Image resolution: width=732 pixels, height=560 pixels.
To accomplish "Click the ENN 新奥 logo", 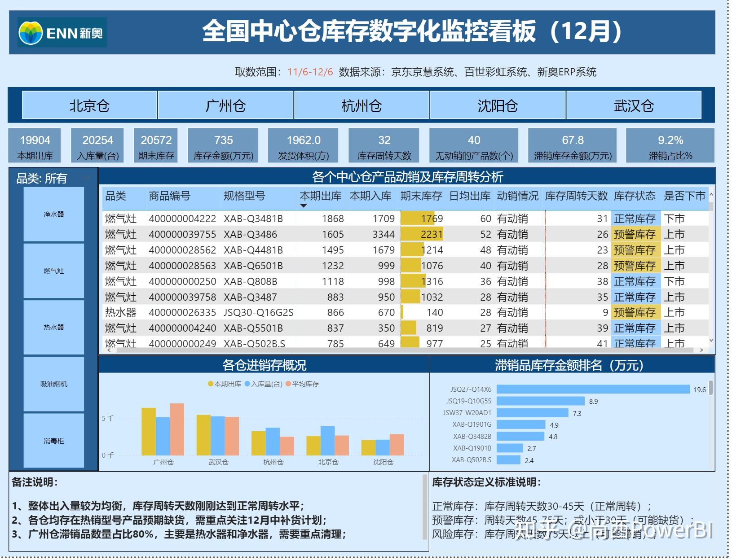I will 62,32.
